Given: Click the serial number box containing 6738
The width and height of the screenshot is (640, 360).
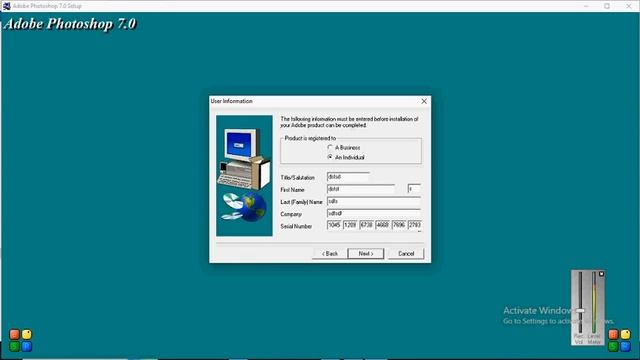Looking at the screenshot, I should coord(366,225).
